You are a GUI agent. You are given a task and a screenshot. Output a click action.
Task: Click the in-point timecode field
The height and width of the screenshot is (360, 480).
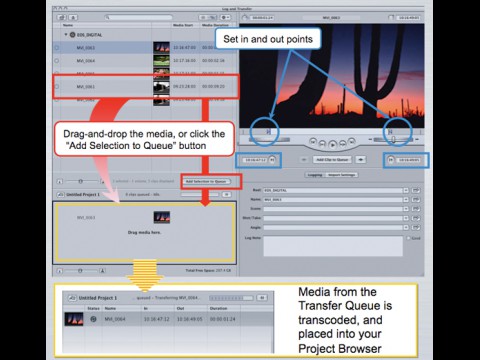pos(256,160)
